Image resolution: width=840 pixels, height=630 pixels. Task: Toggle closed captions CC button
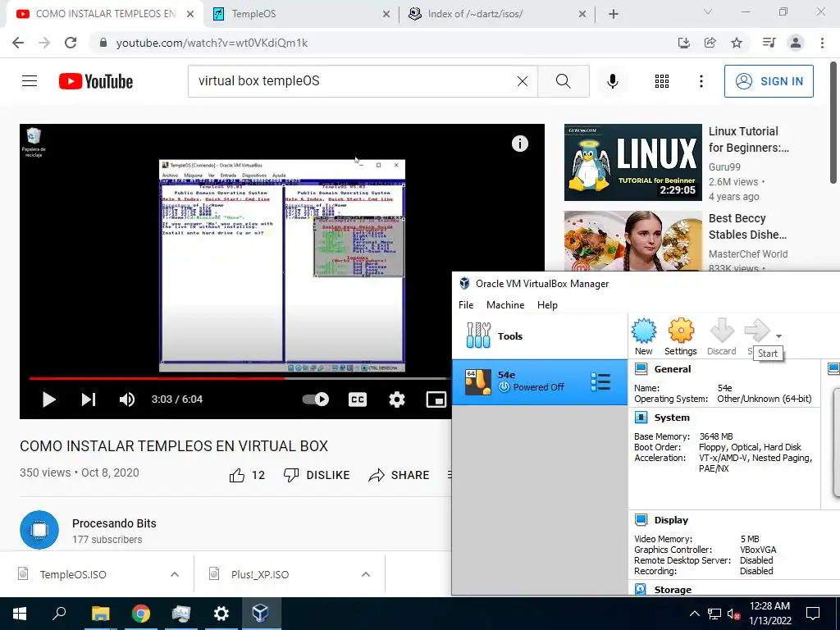click(x=358, y=399)
